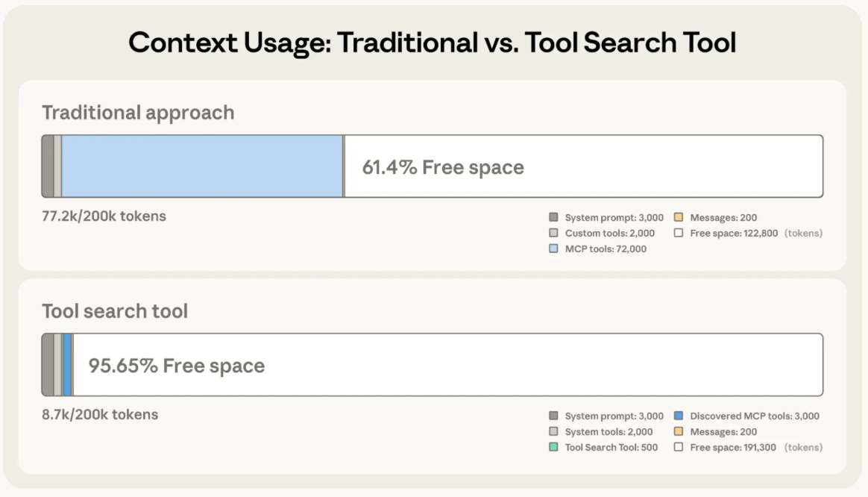The height and width of the screenshot is (497, 868).
Task: Click the white Free space: 191,300 legend swatch
Action: click(679, 448)
